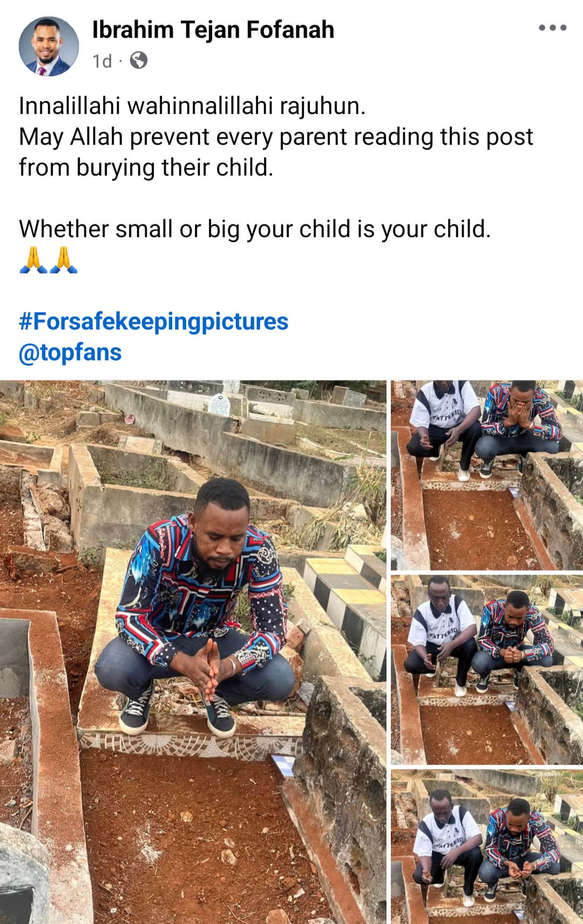Open the bottom-right photo of two men

tap(487, 847)
